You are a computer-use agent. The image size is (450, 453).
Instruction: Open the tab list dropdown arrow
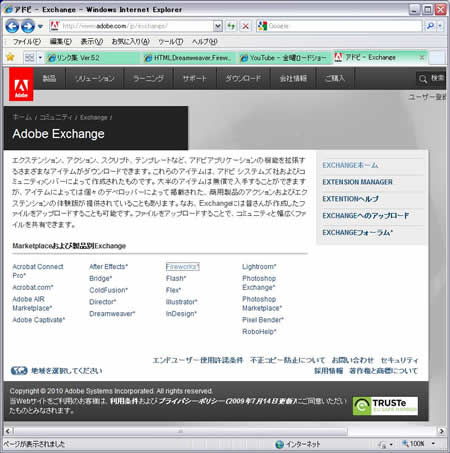click(40, 58)
